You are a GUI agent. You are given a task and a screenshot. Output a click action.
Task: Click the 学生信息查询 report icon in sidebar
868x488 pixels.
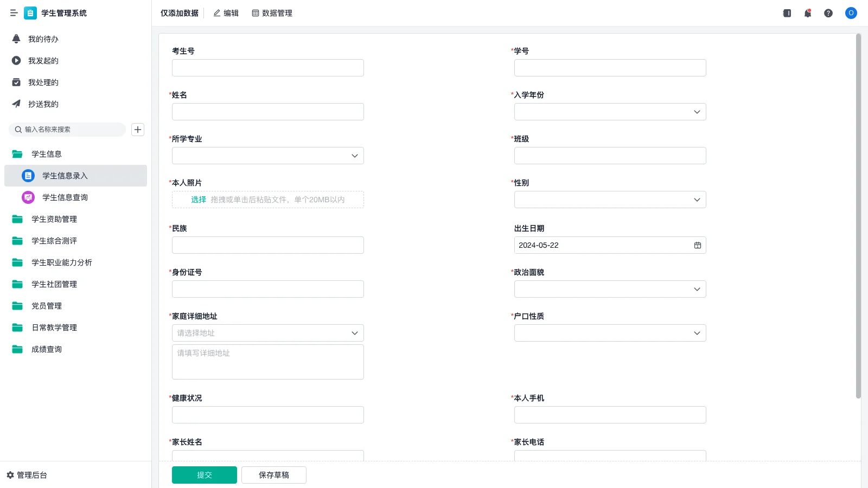[28, 197]
